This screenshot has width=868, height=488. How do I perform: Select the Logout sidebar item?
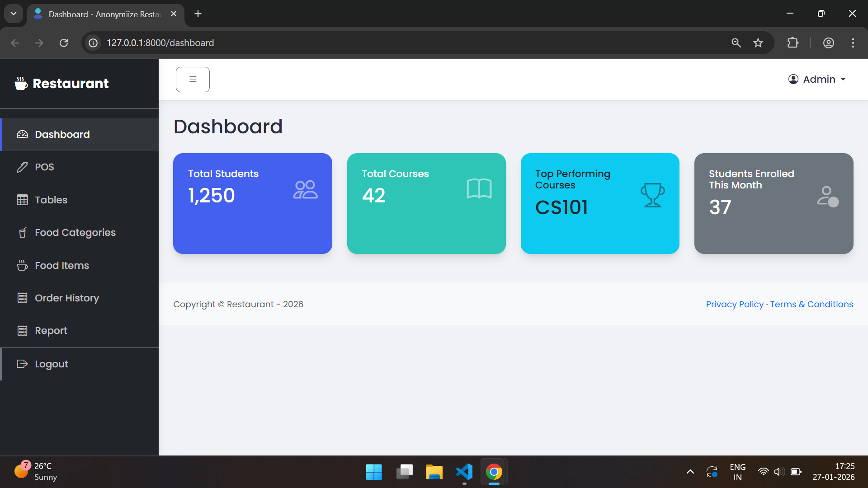coord(80,364)
